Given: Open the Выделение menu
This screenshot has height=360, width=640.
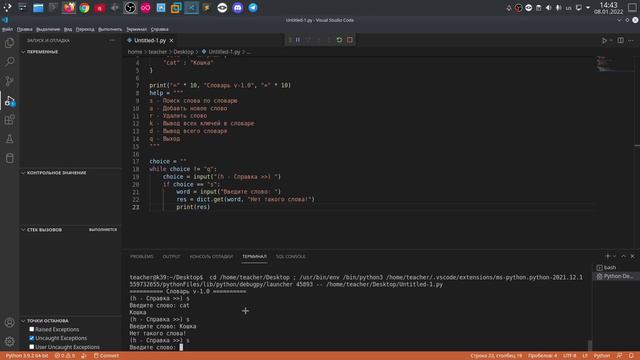Looking at the screenshot, I should [48, 29].
